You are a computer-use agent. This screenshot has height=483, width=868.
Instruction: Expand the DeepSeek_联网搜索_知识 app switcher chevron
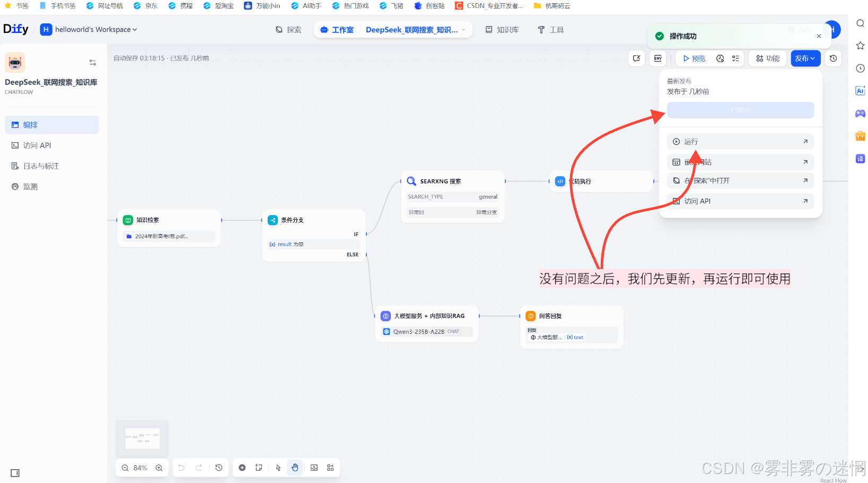coord(463,30)
